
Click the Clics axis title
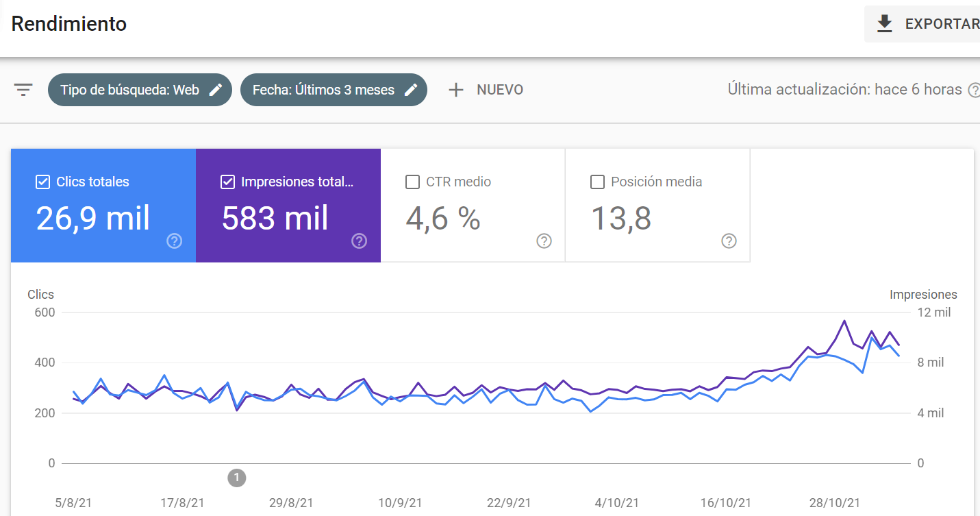(40, 295)
